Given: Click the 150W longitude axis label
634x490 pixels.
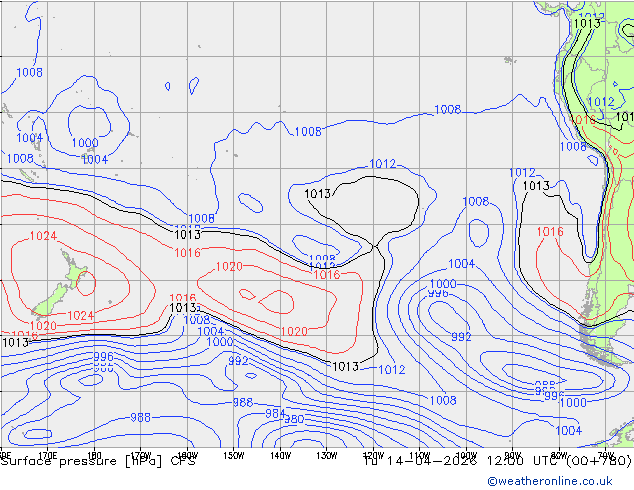Looking at the screenshot, I should pyautogui.click(x=234, y=456).
